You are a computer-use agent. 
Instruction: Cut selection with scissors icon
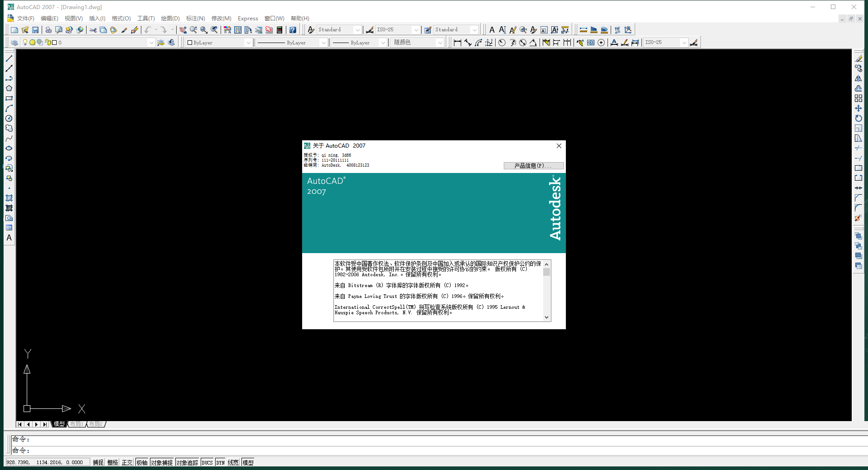(93, 30)
